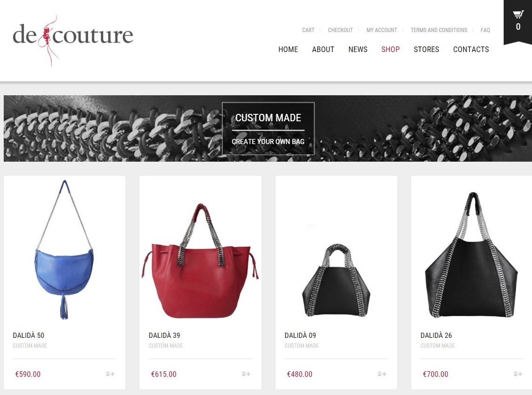Open MY ACCOUNT link
532x395 pixels.
[x=382, y=30]
